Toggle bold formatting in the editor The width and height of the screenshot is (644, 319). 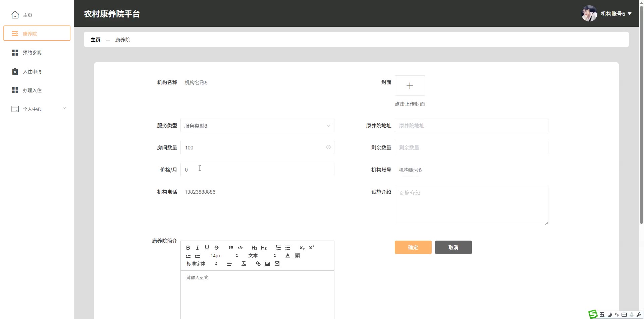point(188,248)
